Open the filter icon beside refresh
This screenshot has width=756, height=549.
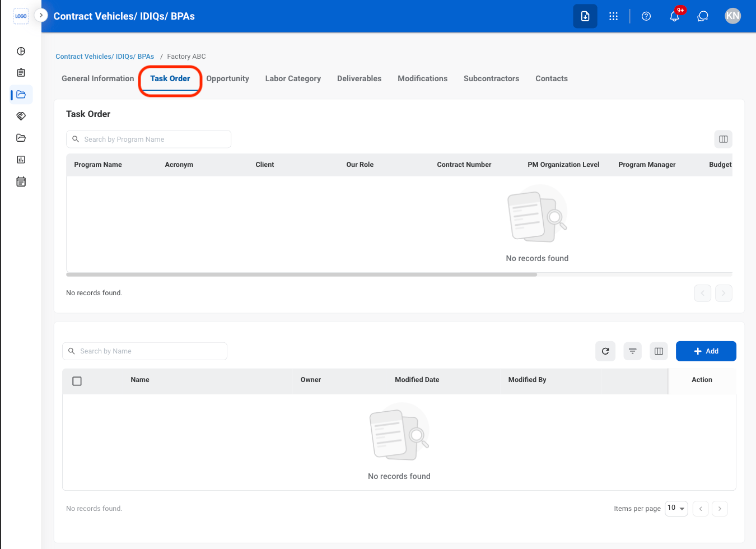click(x=632, y=351)
